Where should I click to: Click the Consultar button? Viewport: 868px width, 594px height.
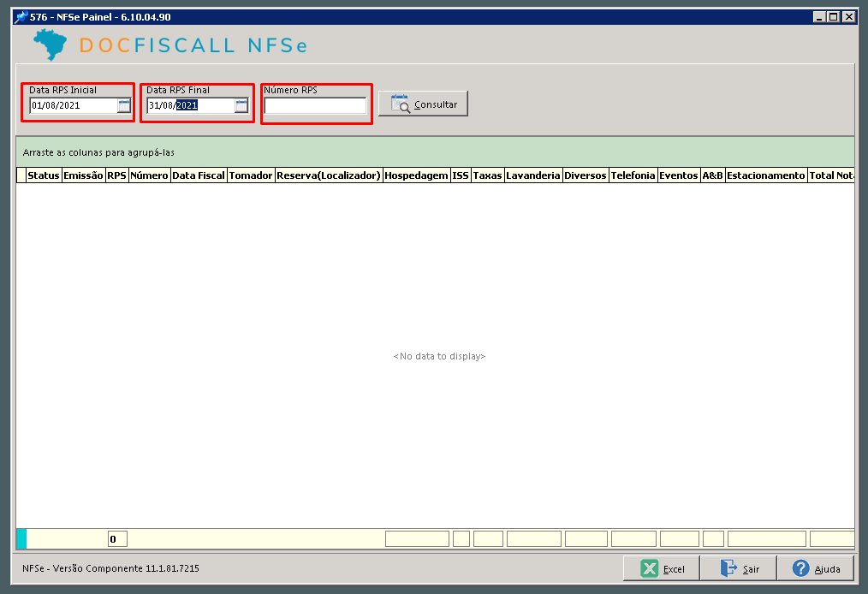424,104
